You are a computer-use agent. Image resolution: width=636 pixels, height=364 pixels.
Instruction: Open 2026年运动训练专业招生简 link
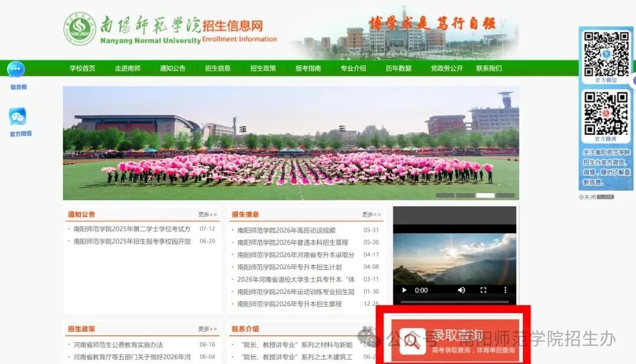pyautogui.click(x=296, y=292)
